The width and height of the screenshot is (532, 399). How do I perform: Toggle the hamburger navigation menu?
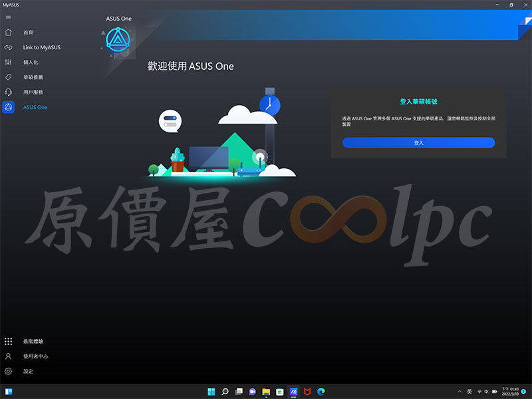[8, 18]
